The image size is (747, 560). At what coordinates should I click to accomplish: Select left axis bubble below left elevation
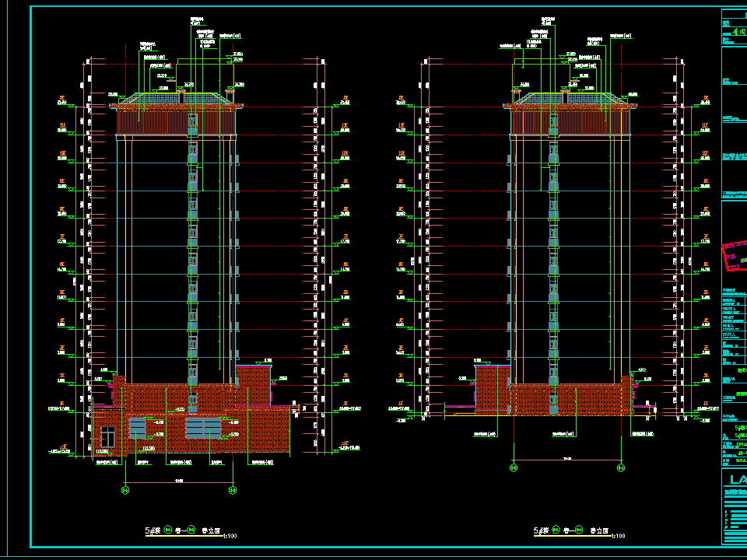tap(125, 490)
